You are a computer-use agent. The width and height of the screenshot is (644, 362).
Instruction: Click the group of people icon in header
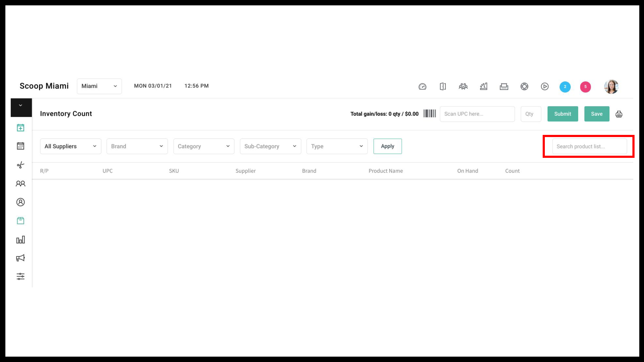tap(463, 86)
